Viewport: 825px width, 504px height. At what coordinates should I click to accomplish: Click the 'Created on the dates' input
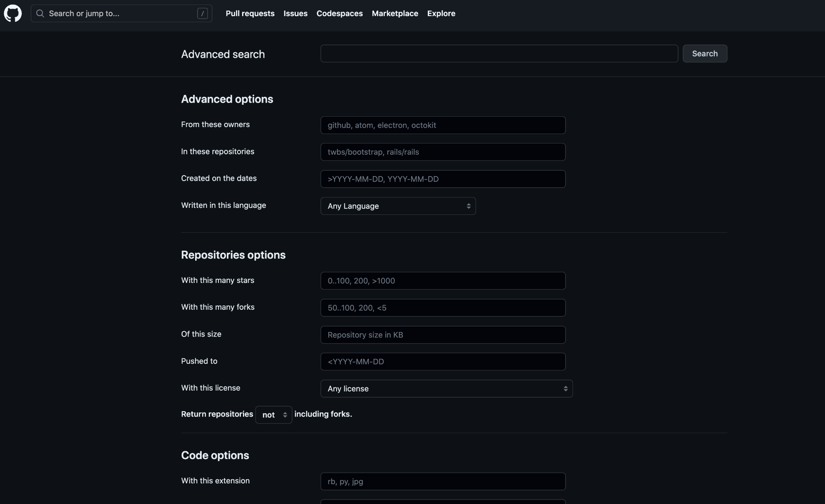pyautogui.click(x=443, y=179)
